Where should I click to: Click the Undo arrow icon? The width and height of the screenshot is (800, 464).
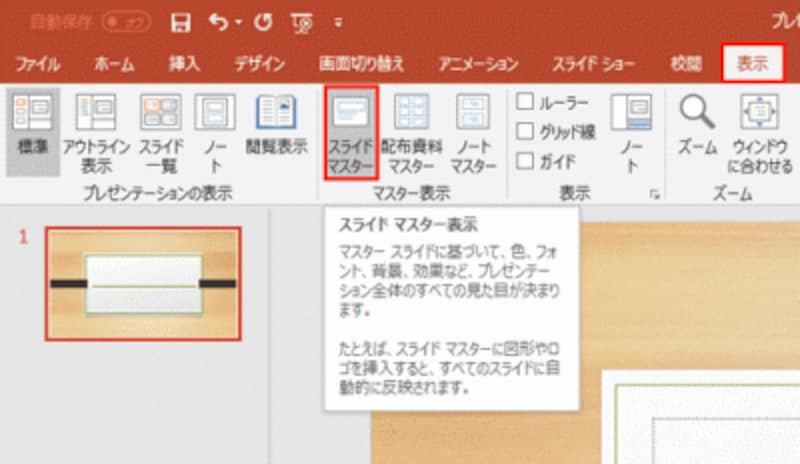[x=218, y=22]
